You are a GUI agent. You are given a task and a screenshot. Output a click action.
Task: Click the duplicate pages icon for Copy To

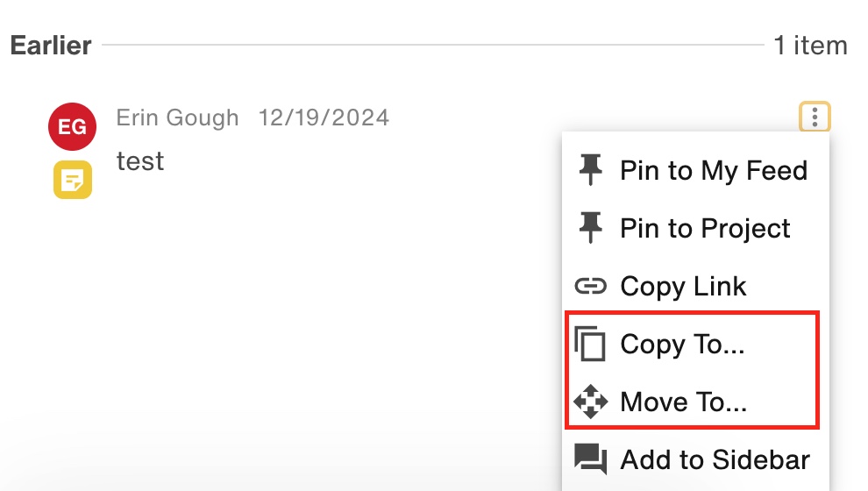[591, 344]
